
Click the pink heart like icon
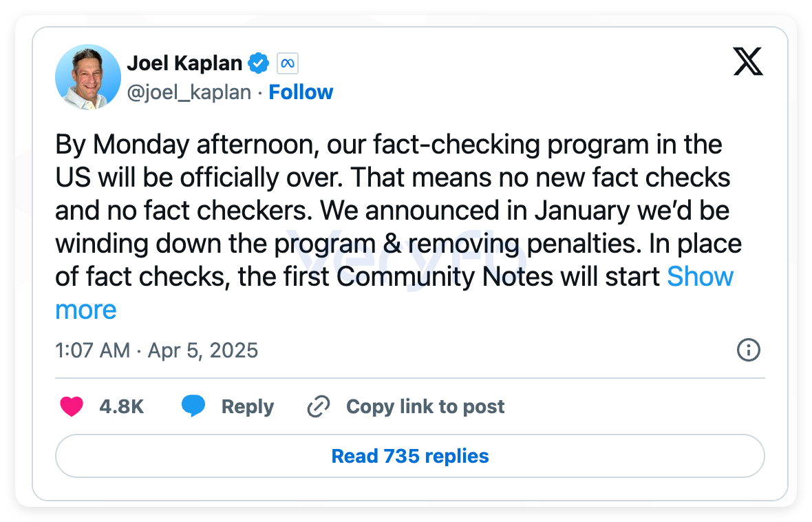(x=72, y=406)
